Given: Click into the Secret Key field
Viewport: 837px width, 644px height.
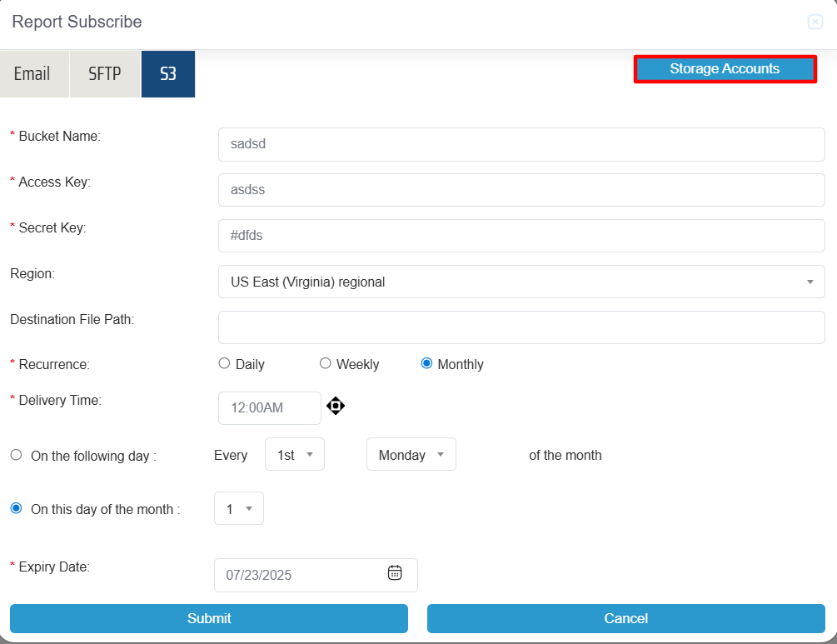Looking at the screenshot, I should pos(521,236).
